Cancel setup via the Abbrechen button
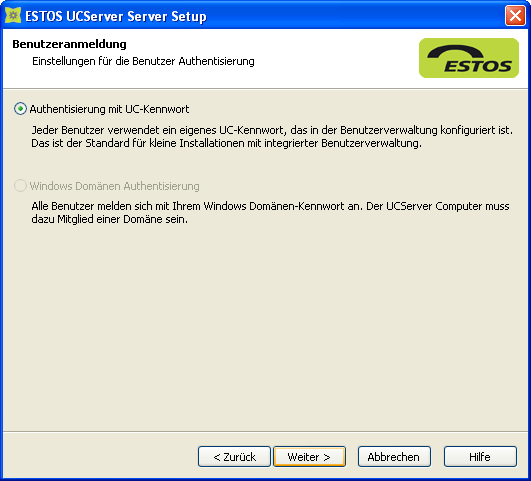Viewport: 531px width, 481px height. tap(394, 457)
